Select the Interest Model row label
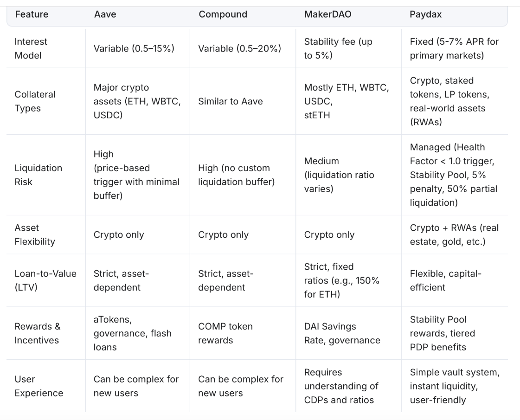The image size is (520, 420). 31,48
